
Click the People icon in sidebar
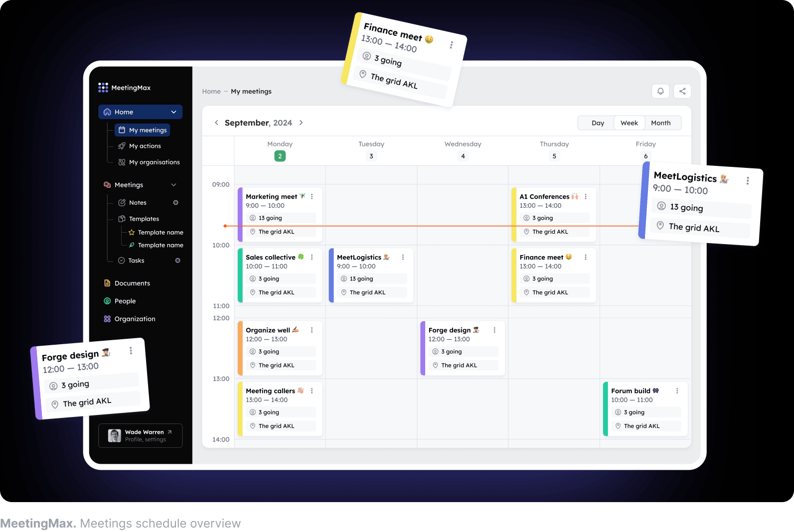[107, 301]
